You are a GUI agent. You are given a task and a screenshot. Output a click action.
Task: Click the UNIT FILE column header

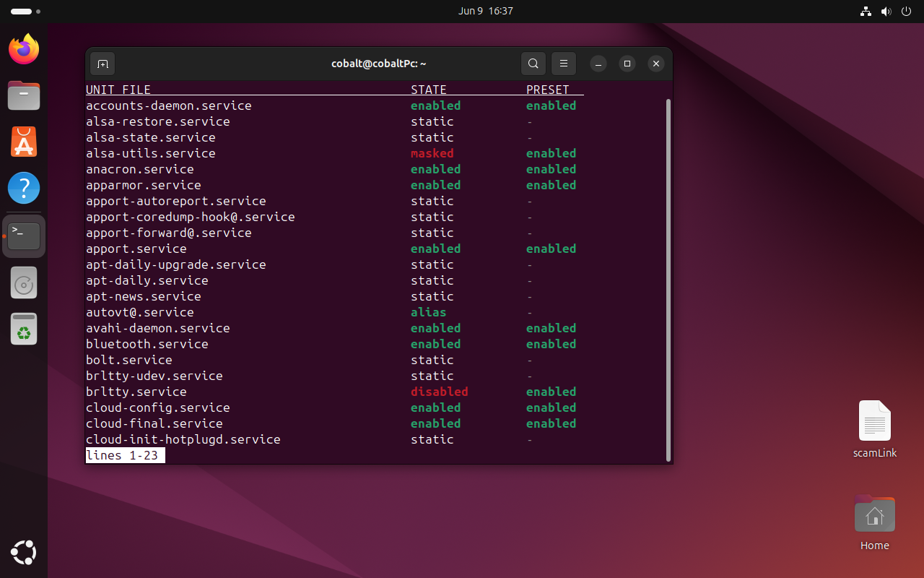tap(118, 90)
